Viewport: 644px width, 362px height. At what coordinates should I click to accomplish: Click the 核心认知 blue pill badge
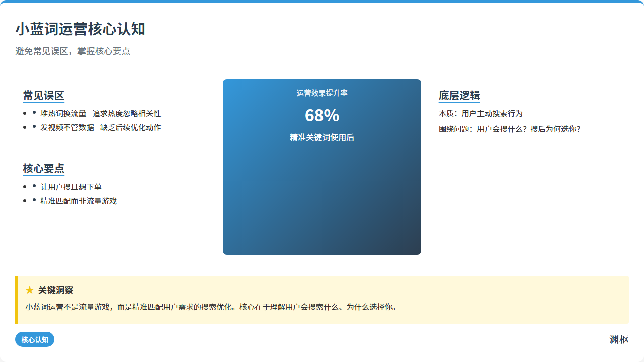[35, 340]
